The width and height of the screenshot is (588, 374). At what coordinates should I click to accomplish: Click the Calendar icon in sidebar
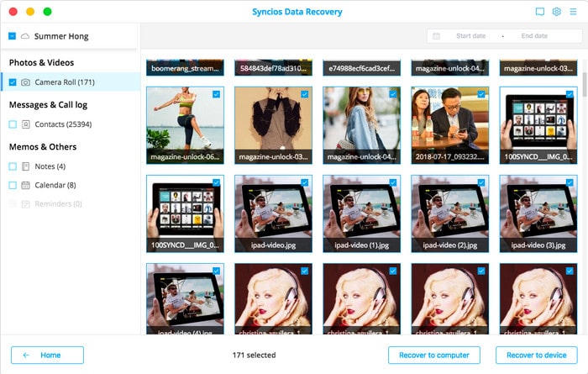(26, 185)
